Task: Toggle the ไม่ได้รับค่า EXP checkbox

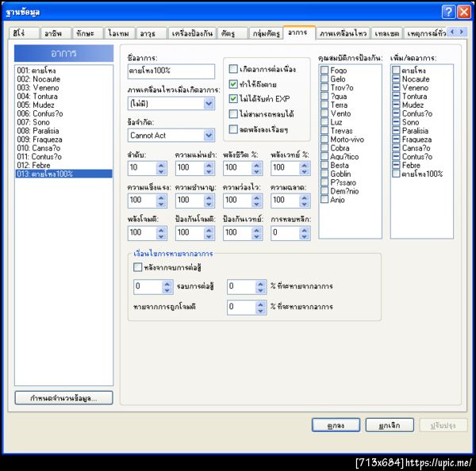Action: coord(233,98)
